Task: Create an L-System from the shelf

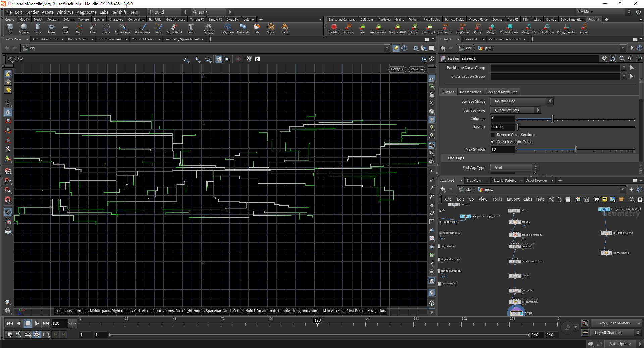Action: (228, 28)
